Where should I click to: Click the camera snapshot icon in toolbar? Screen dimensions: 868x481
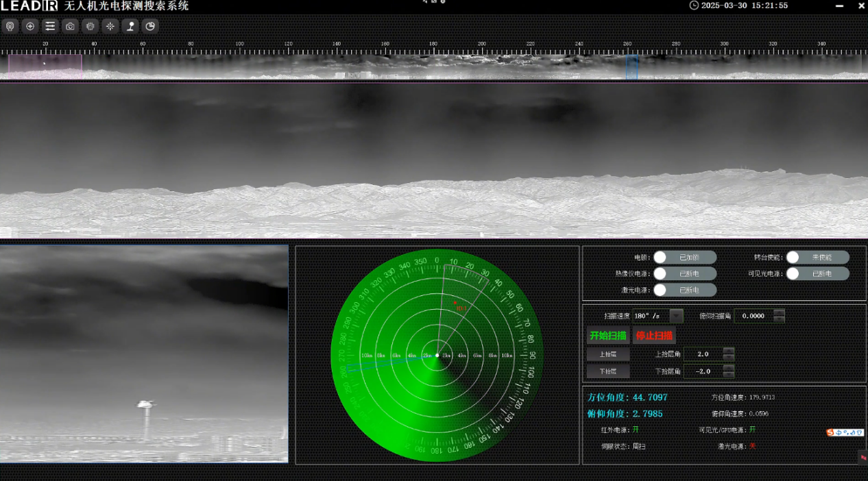point(70,26)
